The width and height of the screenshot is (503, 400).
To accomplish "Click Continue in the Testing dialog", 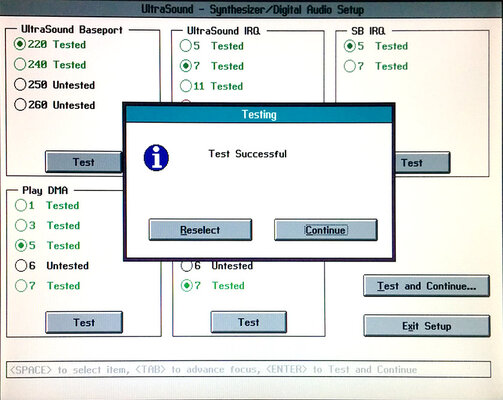I will [x=326, y=230].
